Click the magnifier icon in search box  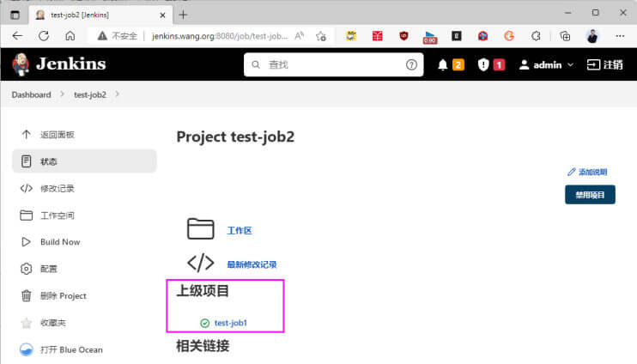[x=256, y=64]
